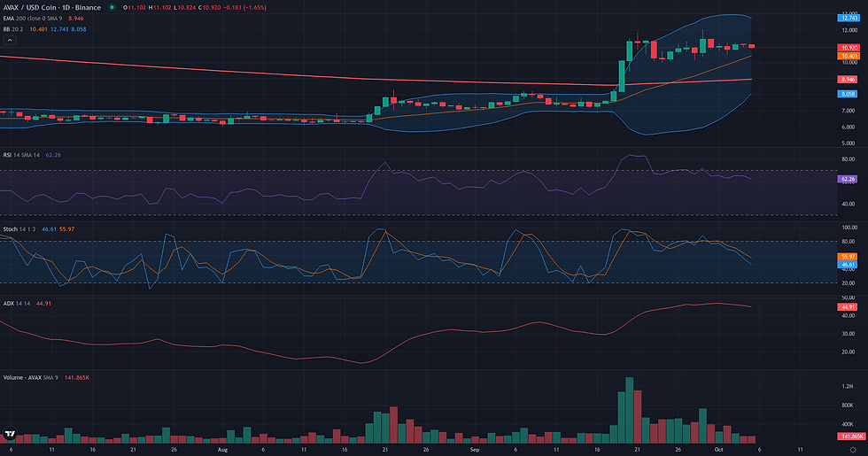Click the low value L10.824

coord(184,8)
